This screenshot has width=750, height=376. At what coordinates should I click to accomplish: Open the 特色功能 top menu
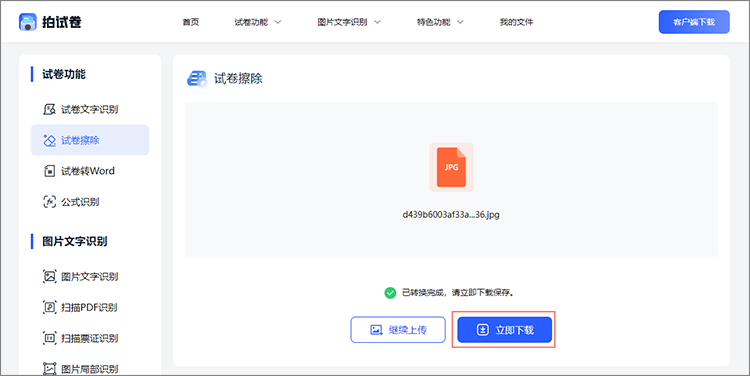point(434,22)
